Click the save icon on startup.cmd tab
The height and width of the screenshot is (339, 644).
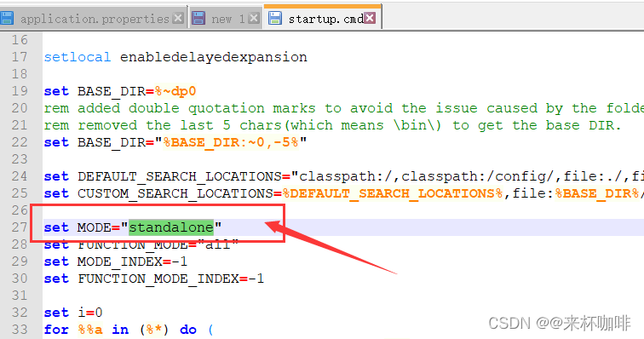(275, 18)
